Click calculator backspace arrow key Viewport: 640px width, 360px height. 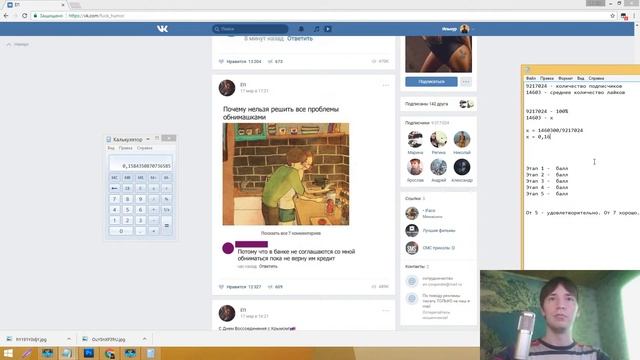click(x=114, y=188)
